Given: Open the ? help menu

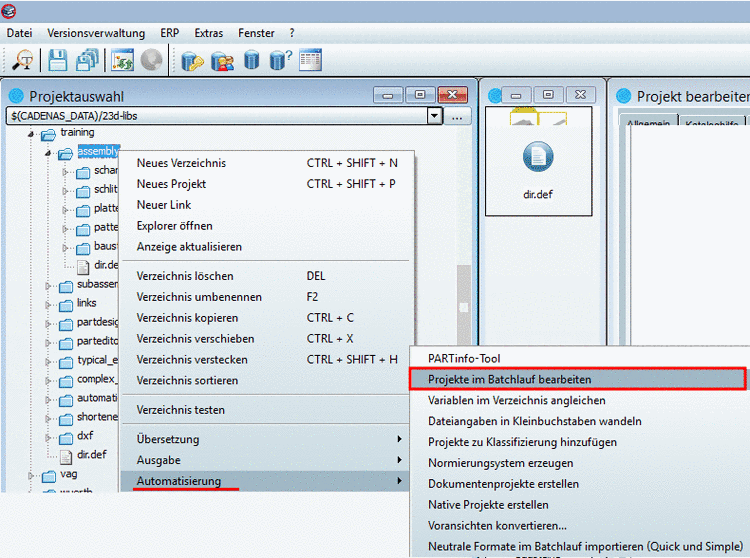Looking at the screenshot, I should click(x=292, y=33).
